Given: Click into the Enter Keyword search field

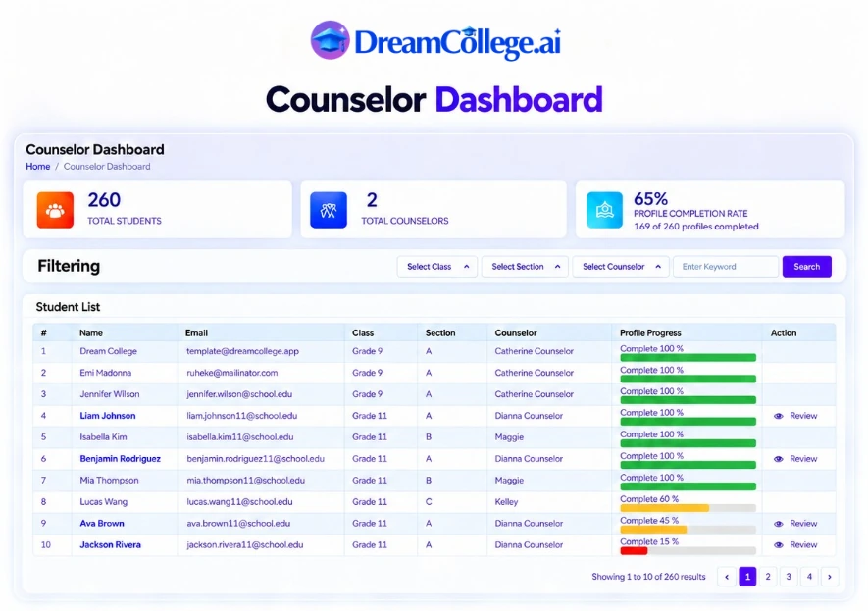Looking at the screenshot, I should pyautogui.click(x=726, y=266).
